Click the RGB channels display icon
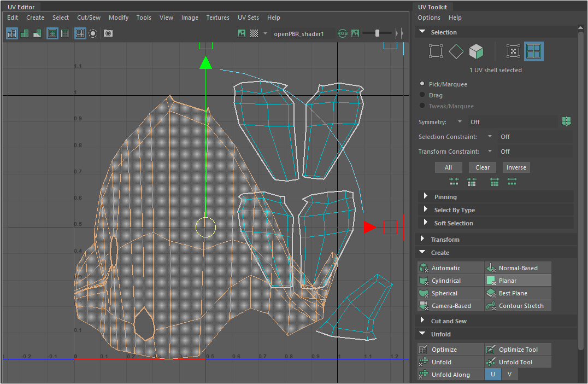 click(343, 33)
